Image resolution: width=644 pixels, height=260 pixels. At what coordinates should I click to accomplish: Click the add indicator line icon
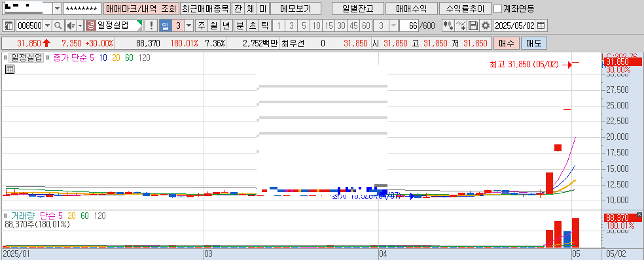pos(461,26)
